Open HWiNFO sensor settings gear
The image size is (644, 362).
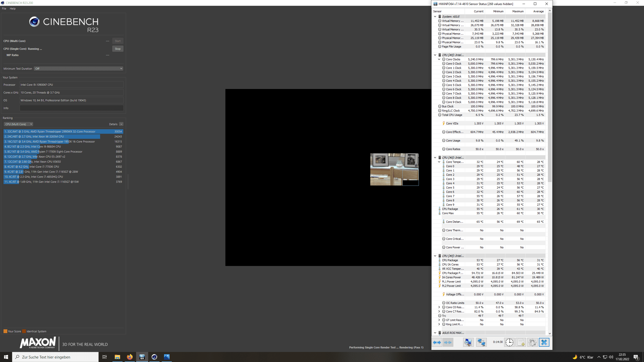[x=532, y=342]
